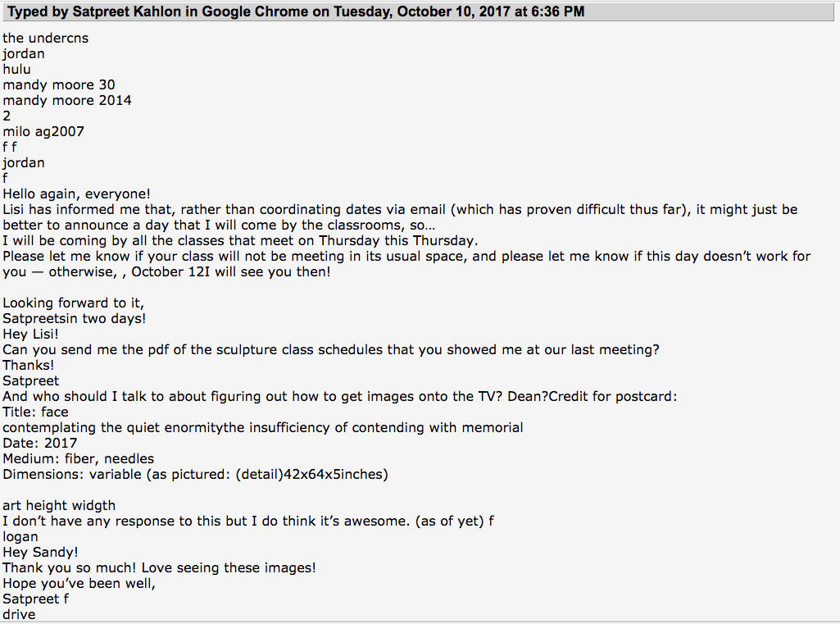Click the 'Dimensions: variable' line
Viewport: 840px width, 624px height.
tap(196, 474)
